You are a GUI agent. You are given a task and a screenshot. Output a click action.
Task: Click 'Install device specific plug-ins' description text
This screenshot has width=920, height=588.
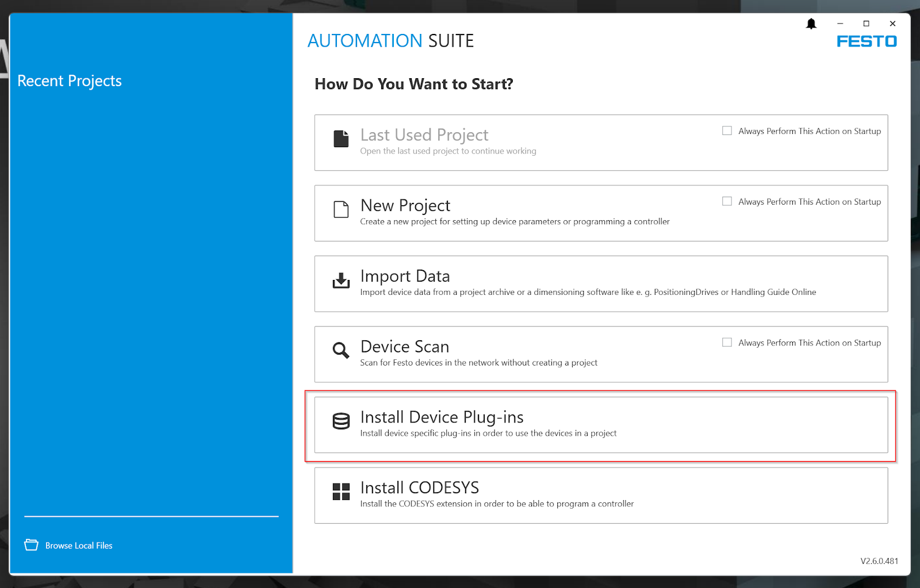[x=488, y=433]
